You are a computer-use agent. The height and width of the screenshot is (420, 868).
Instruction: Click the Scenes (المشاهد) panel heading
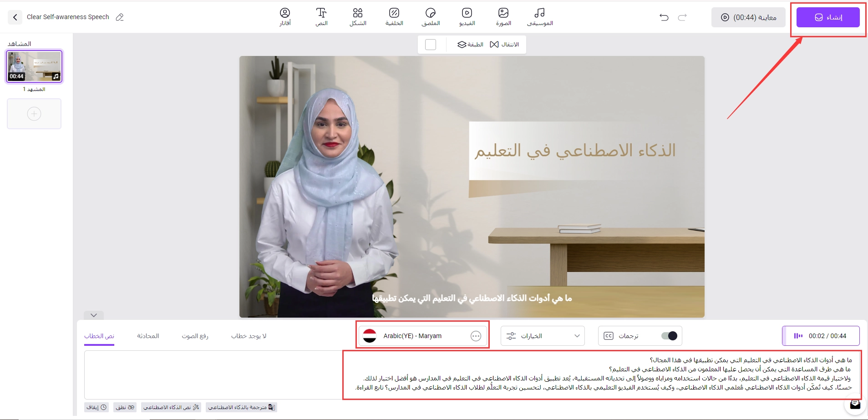click(20, 44)
